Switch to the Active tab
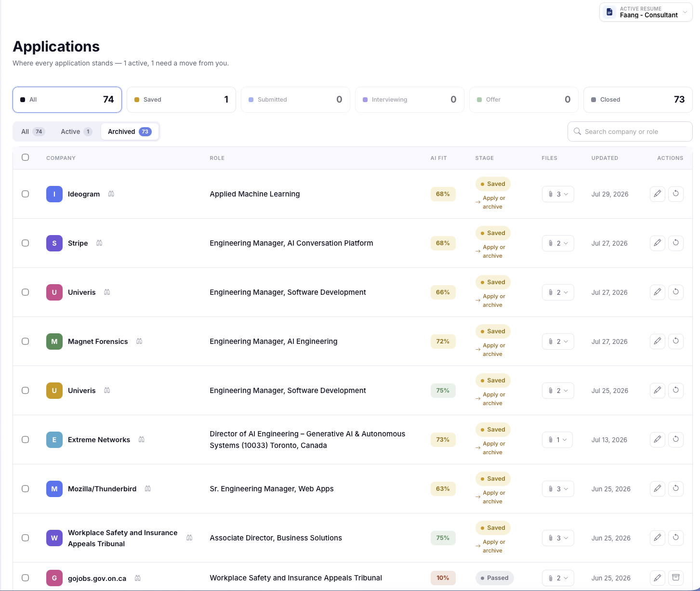The height and width of the screenshot is (591, 700). point(76,131)
